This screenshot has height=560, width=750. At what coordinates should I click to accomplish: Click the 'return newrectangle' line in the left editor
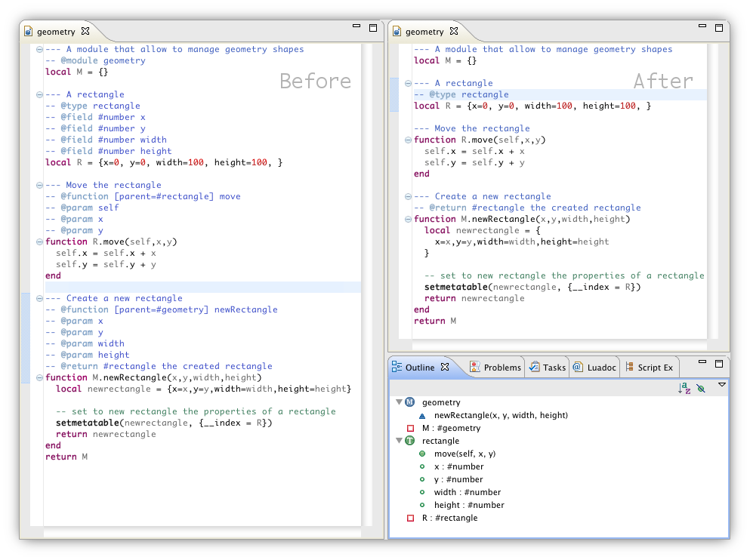coord(106,434)
